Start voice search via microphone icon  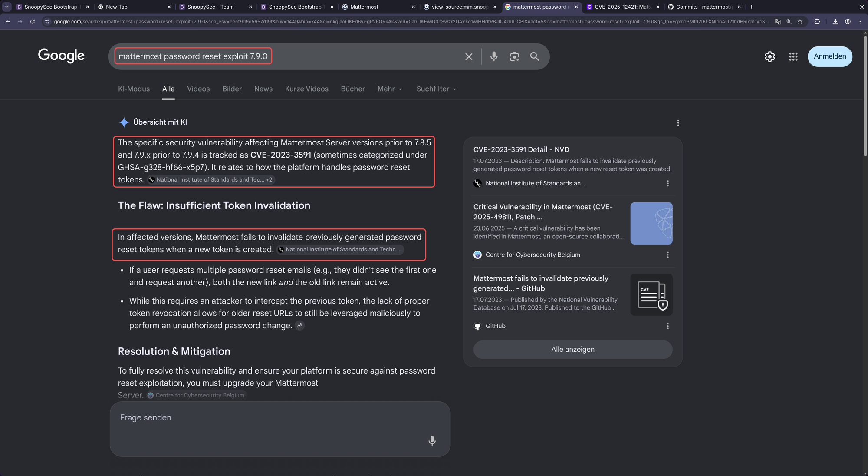(494, 56)
